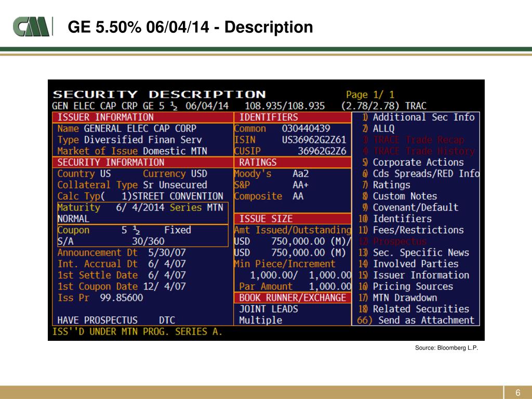This screenshot has height=399, width=532.
Task: Click the ISSUE SIZE section header
Action: tap(293, 219)
